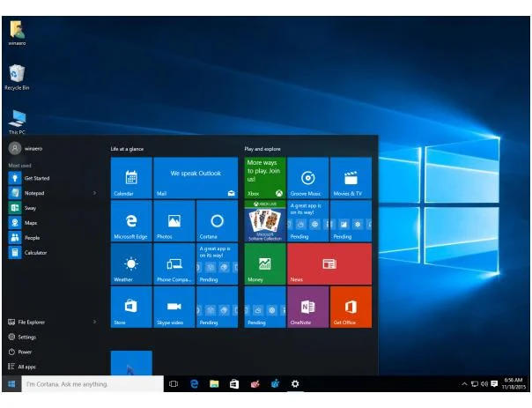Viewport: 532px width, 408px height.
Task: Open the Groove Music tile
Action: (307, 177)
